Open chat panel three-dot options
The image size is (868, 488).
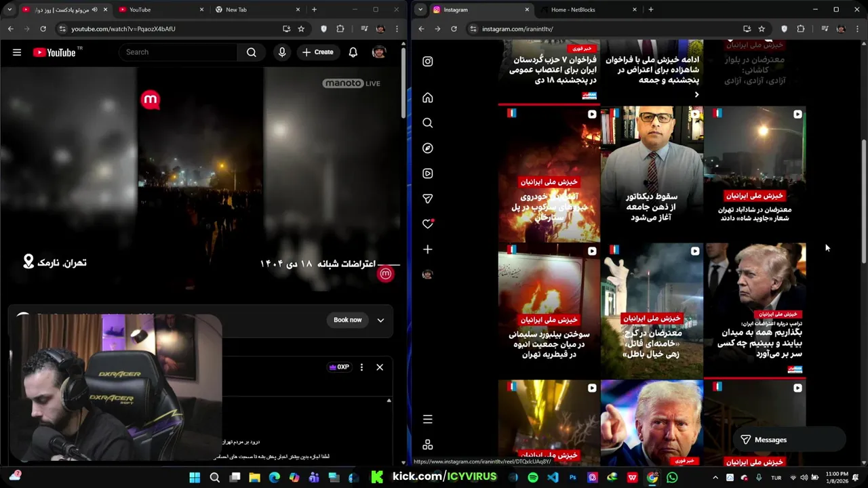pos(361,367)
